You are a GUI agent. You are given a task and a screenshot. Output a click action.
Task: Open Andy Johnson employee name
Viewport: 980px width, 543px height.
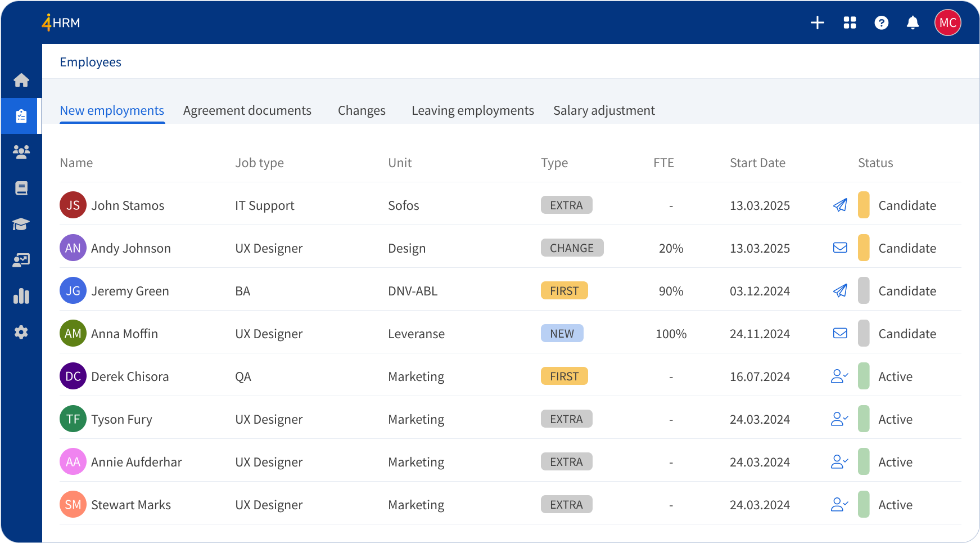click(x=131, y=248)
